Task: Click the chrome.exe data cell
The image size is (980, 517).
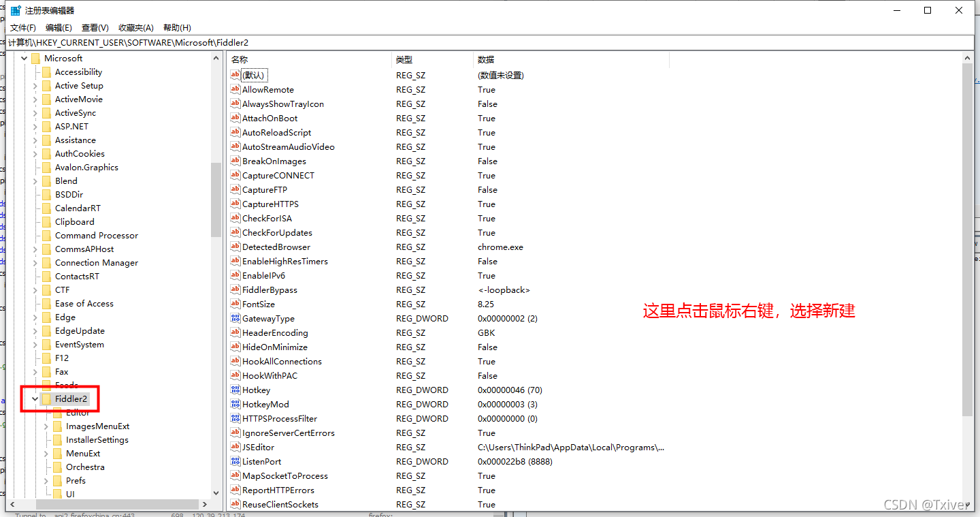Action: (x=500, y=247)
